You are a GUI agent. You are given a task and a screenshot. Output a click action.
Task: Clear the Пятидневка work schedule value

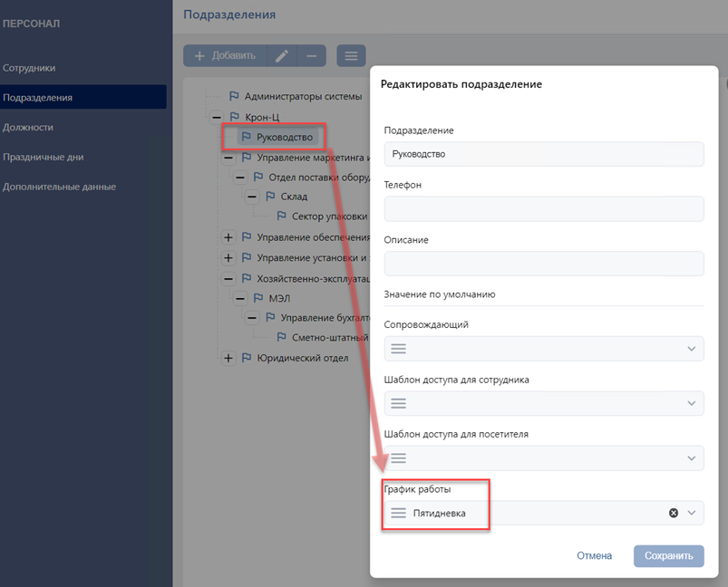(x=673, y=513)
